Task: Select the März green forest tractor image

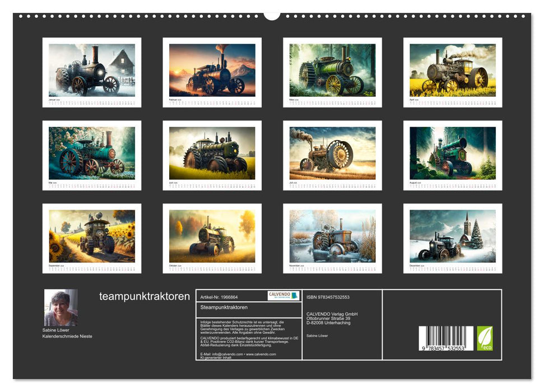Action: pos(332,70)
